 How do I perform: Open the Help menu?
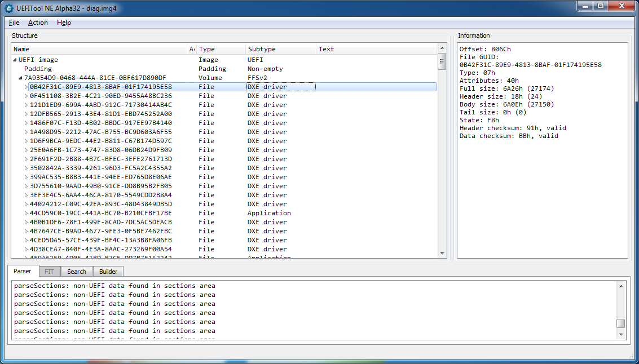[x=64, y=23]
